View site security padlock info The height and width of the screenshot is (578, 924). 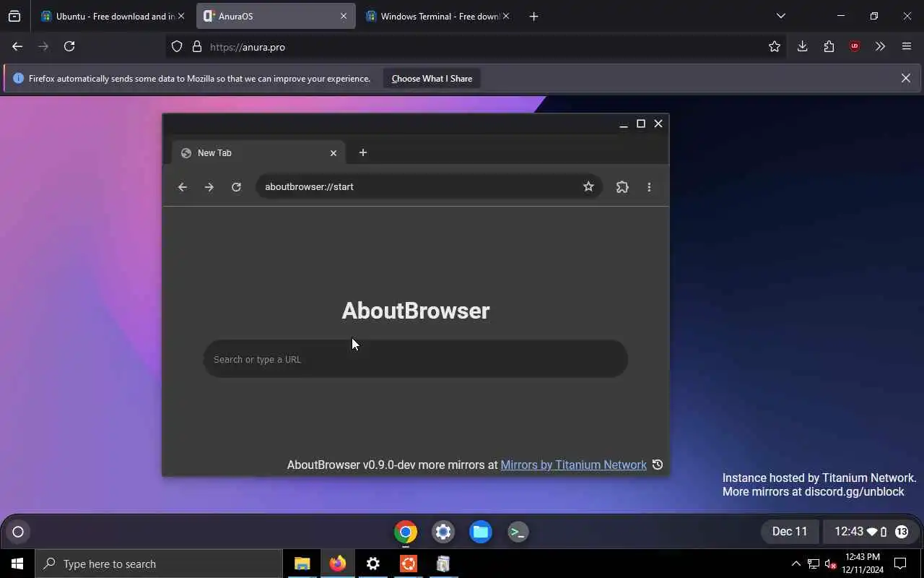click(197, 47)
